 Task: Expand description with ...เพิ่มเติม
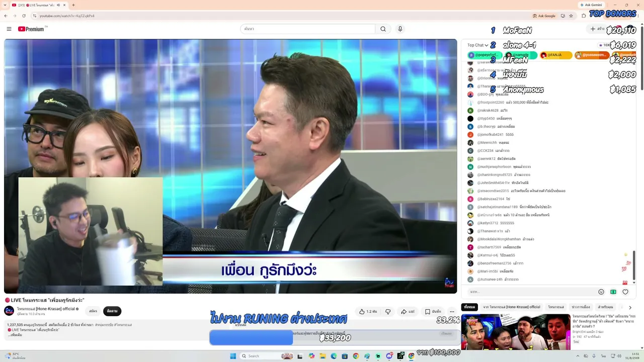(15, 335)
